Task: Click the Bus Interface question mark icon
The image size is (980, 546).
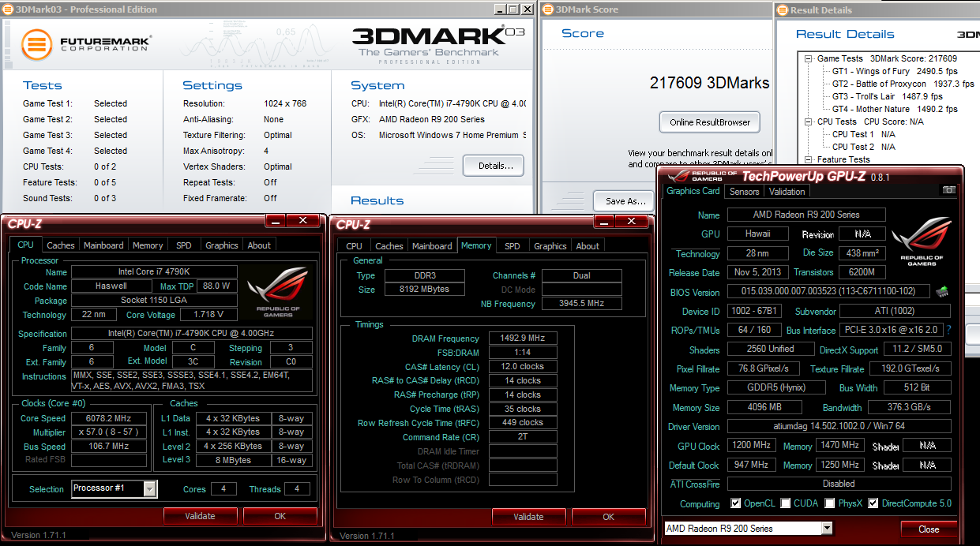Action: (x=948, y=330)
